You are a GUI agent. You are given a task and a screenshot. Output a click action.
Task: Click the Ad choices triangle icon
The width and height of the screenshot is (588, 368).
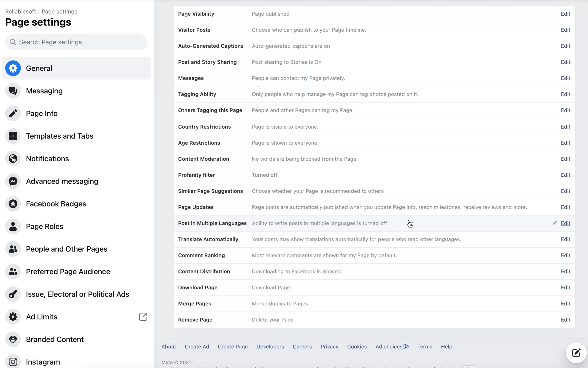(406, 346)
